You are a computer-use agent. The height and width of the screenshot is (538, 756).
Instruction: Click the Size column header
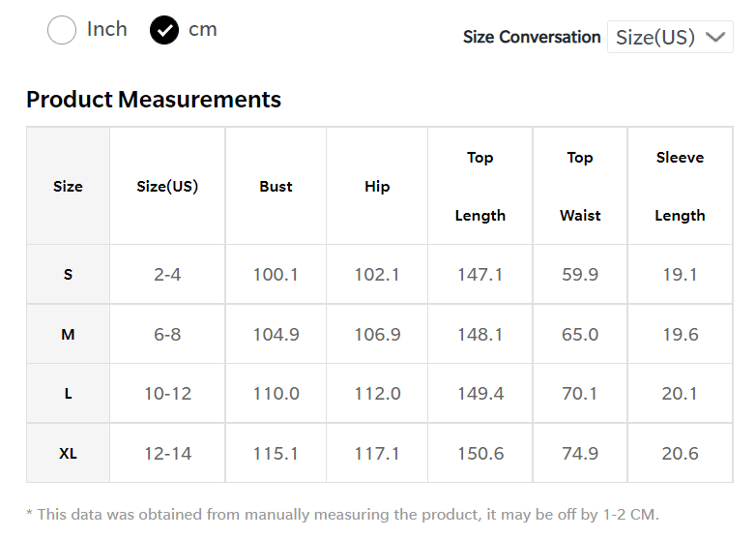[x=68, y=187]
